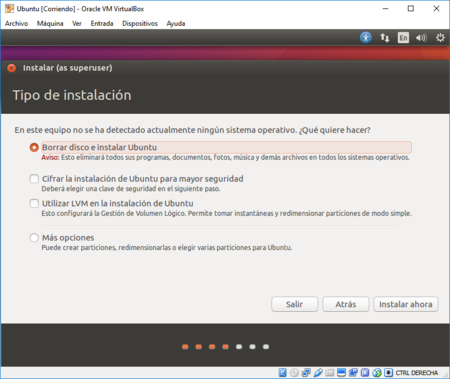Open the Entrada menu

coord(102,23)
